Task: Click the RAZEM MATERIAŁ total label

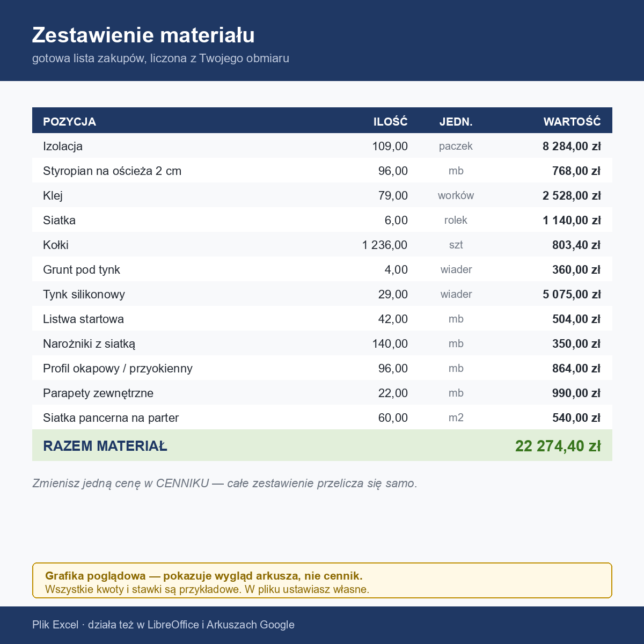Action: 105,446
